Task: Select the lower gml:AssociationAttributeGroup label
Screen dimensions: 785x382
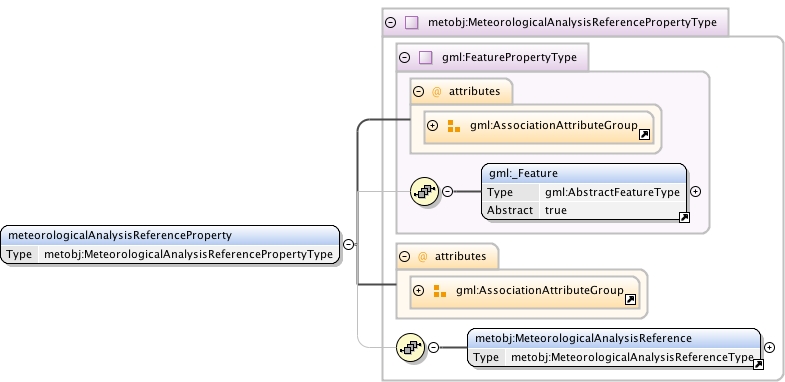Action: pos(540,290)
